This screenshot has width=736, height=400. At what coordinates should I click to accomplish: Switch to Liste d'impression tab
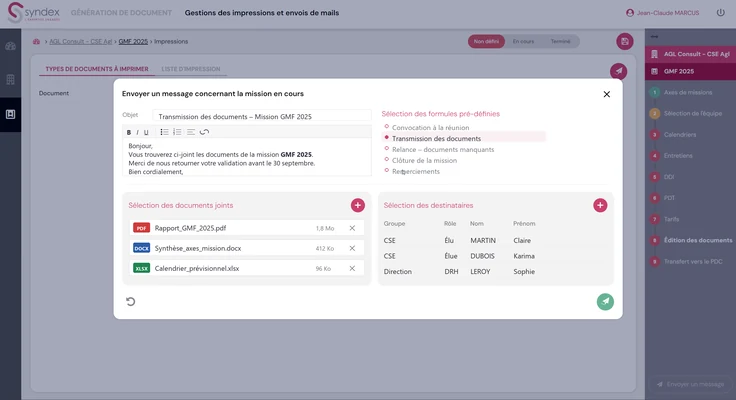click(x=191, y=69)
